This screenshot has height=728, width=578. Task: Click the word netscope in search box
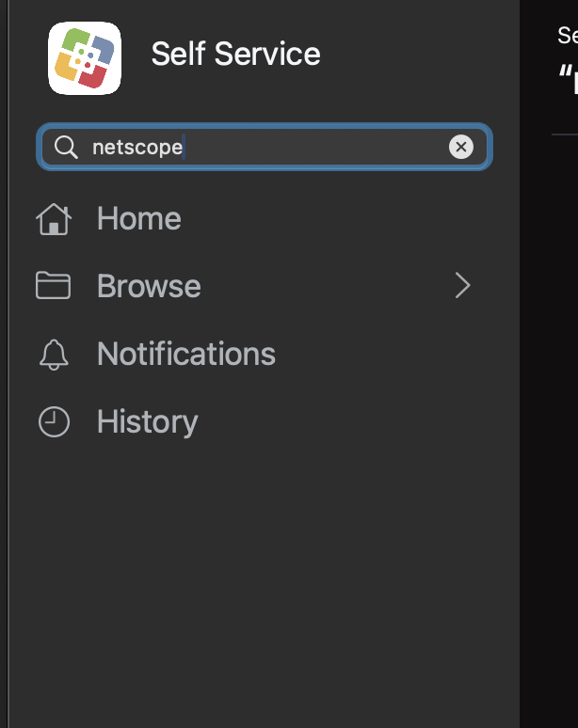click(137, 147)
